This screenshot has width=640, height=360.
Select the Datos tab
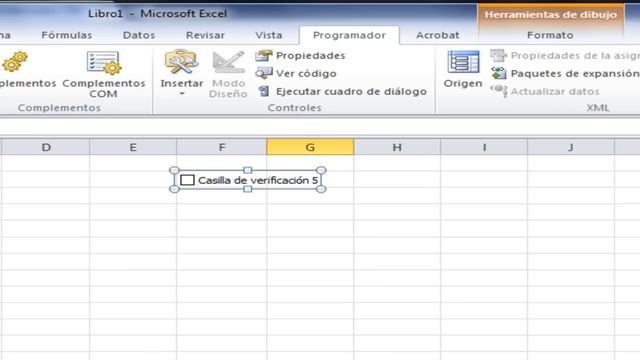coord(139,35)
